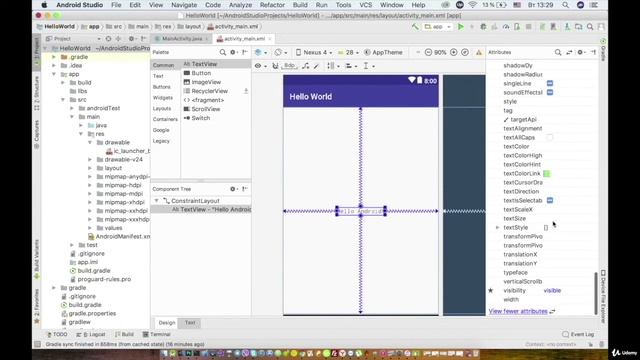The height and width of the screenshot is (360, 640).
Task: Click the Attributes panel scrollbar
Action: point(596,293)
